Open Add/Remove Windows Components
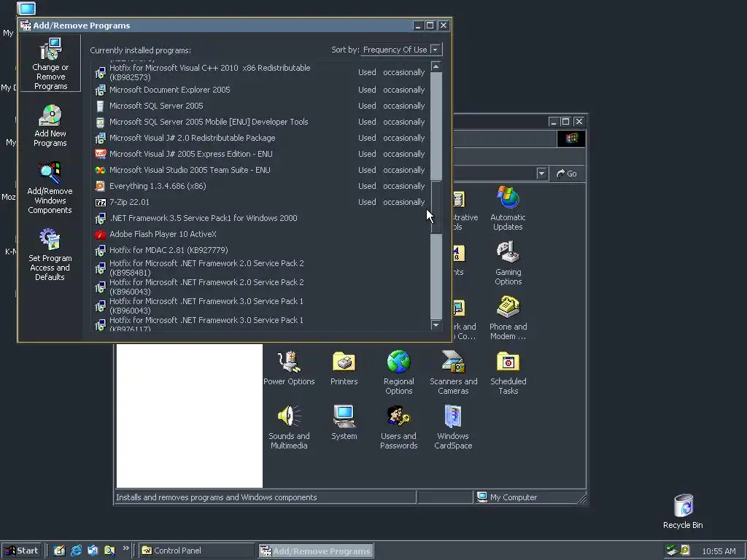The height and width of the screenshot is (560, 747). click(x=50, y=188)
